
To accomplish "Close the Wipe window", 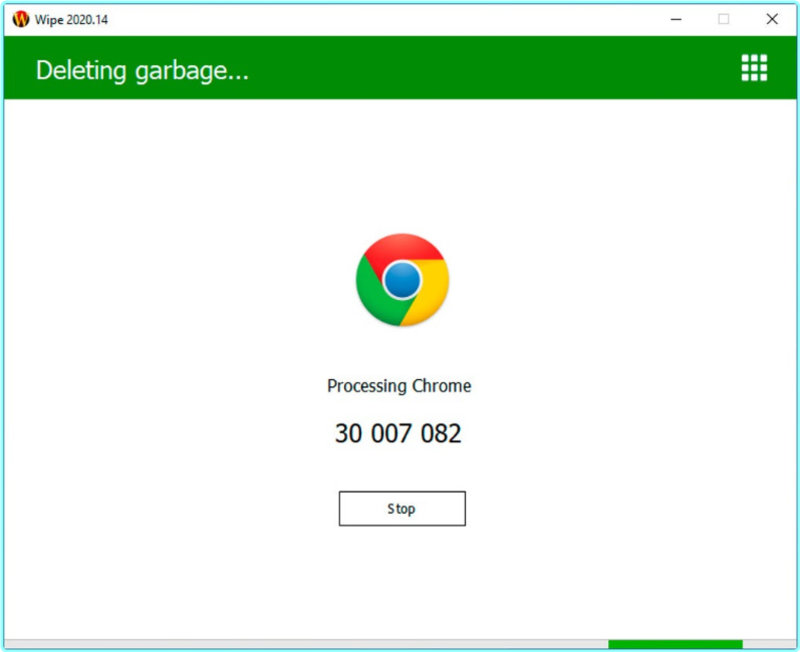I will 772,19.
